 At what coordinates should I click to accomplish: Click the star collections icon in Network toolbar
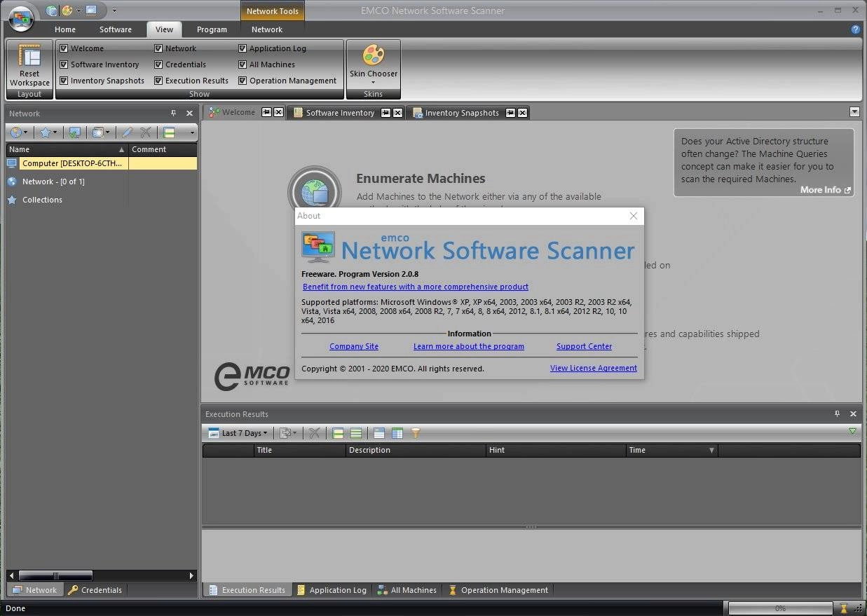coord(45,132)
